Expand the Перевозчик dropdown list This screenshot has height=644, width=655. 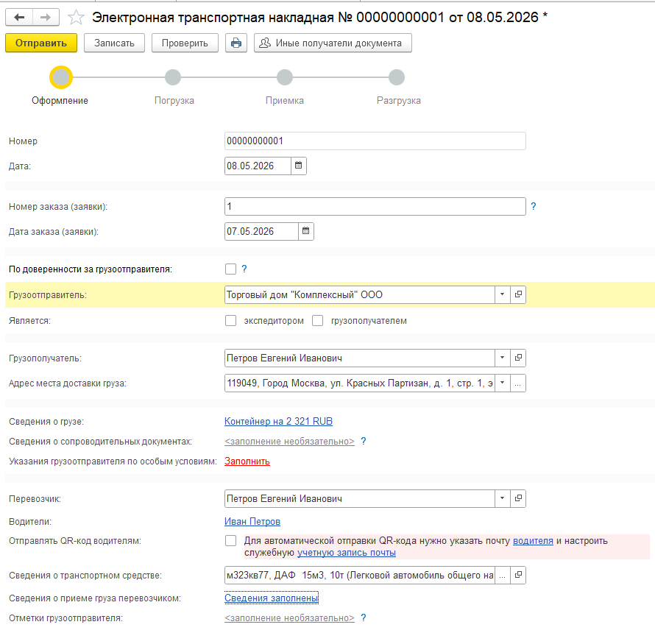click(502, 499)
